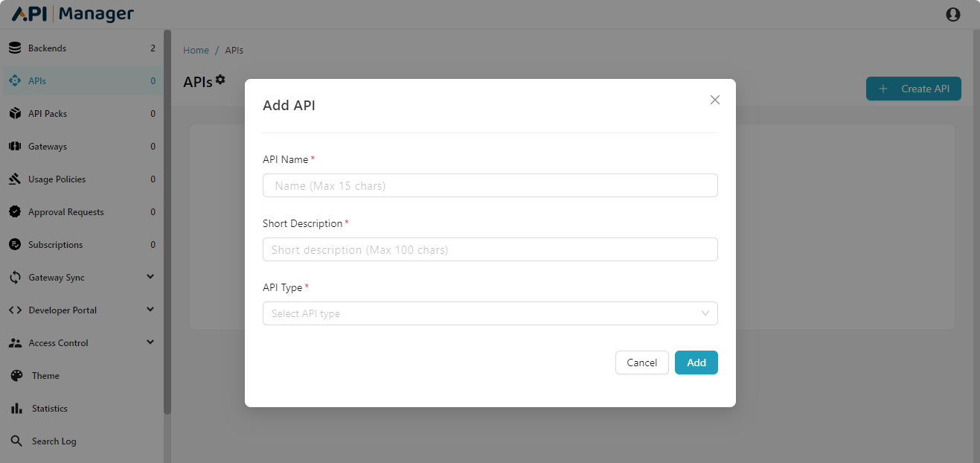Open the Theme palette icon
This screenshot has width=980, height=463.
pyautogui.click(x=15, y=375)
